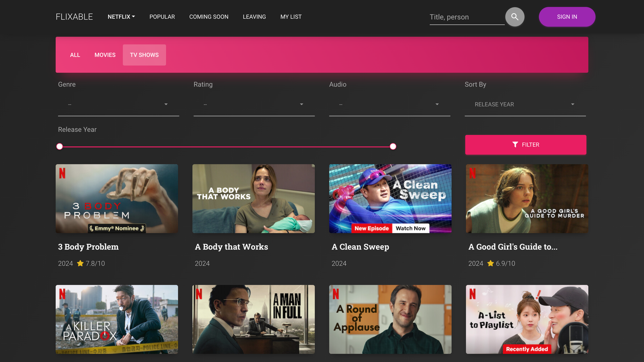The image size is (644, 362).
Task: Go to the POPULAR page
Action: click(162, 17)
